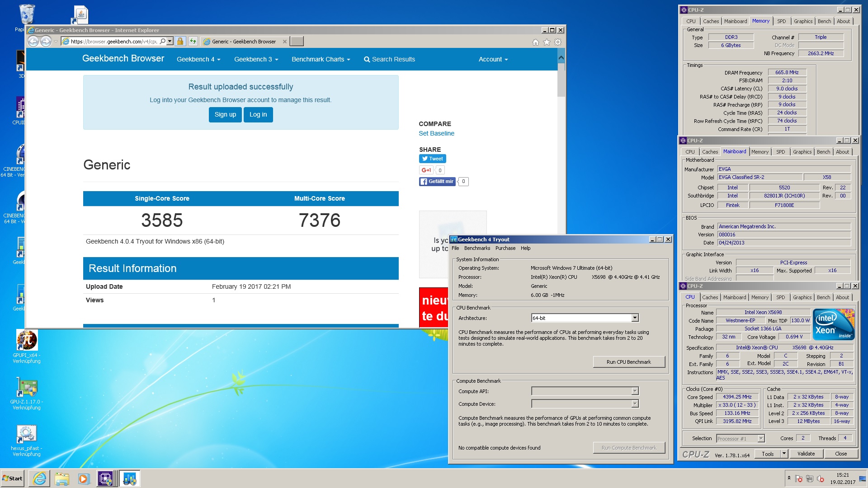Open Geekbench 3 dropdown menu

(256, 59)
